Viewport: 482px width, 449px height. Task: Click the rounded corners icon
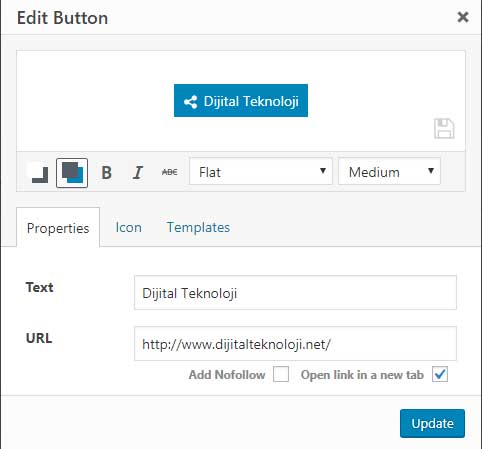pos(40,173)
